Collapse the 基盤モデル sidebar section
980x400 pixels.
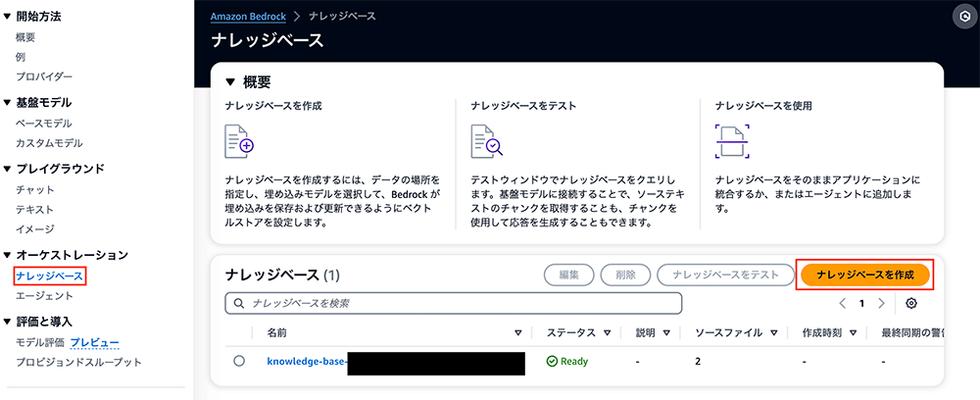coord(8,103)
